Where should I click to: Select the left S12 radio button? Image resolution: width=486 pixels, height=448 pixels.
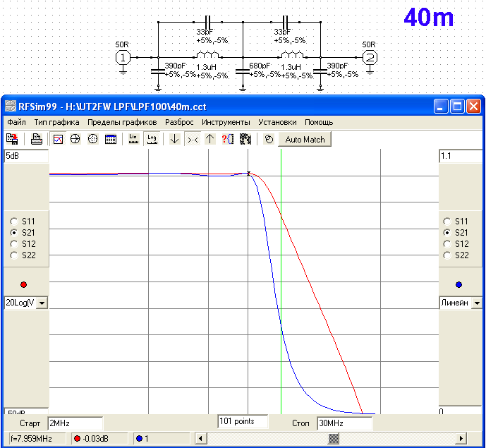[13, 243]
